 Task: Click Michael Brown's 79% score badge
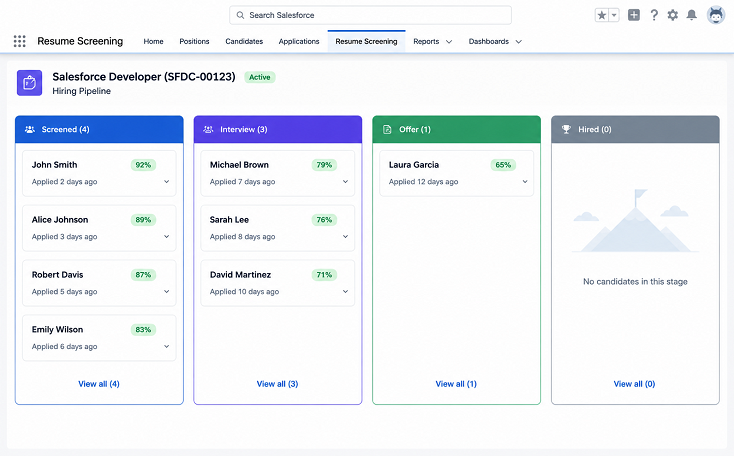click(324, 165)
